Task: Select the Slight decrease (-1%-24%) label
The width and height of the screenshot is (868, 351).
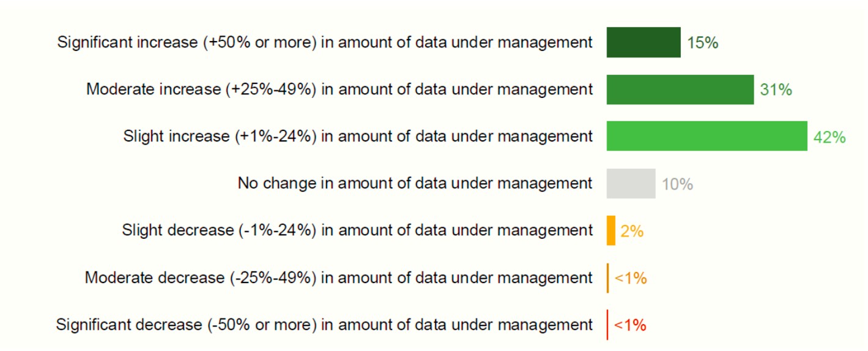Action: pyautogui.click(x=357, y=230)
